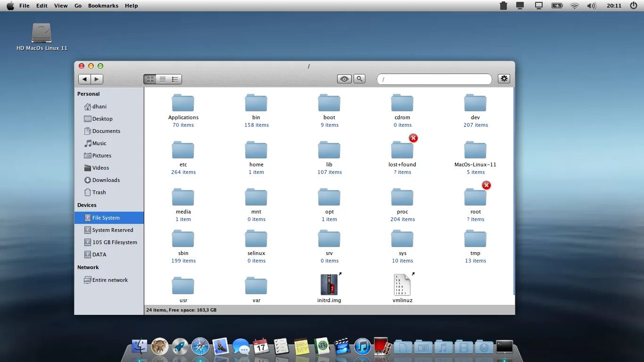Open the calendar icon in dock
Screen dimensions: 644x362
261,346
